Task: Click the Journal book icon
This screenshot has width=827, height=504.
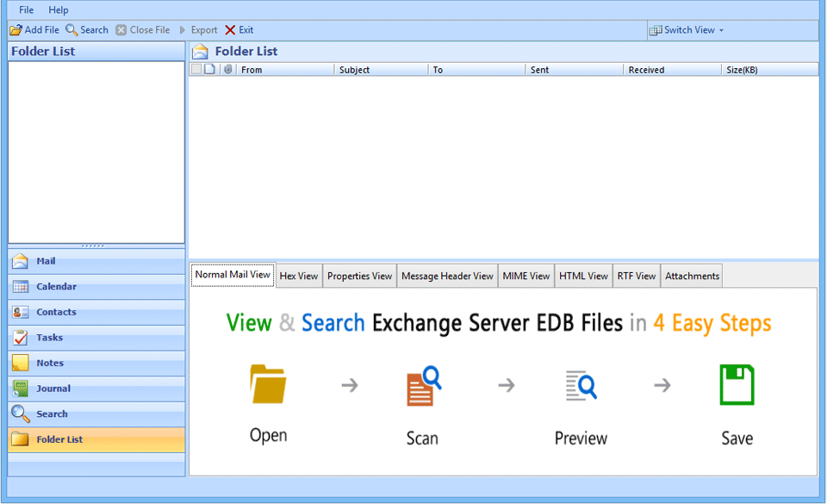Action: tap(20, 389)
